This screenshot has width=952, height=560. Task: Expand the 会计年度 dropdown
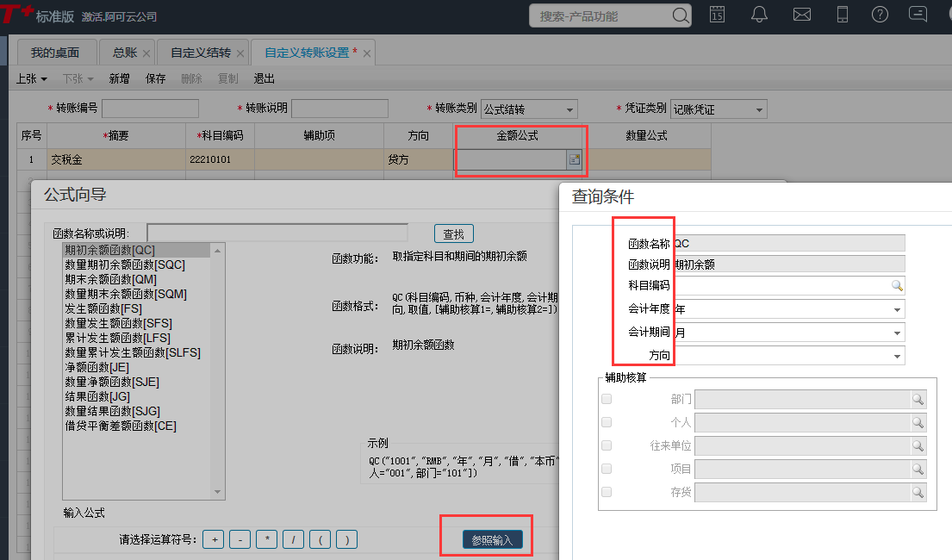[897, 308]
